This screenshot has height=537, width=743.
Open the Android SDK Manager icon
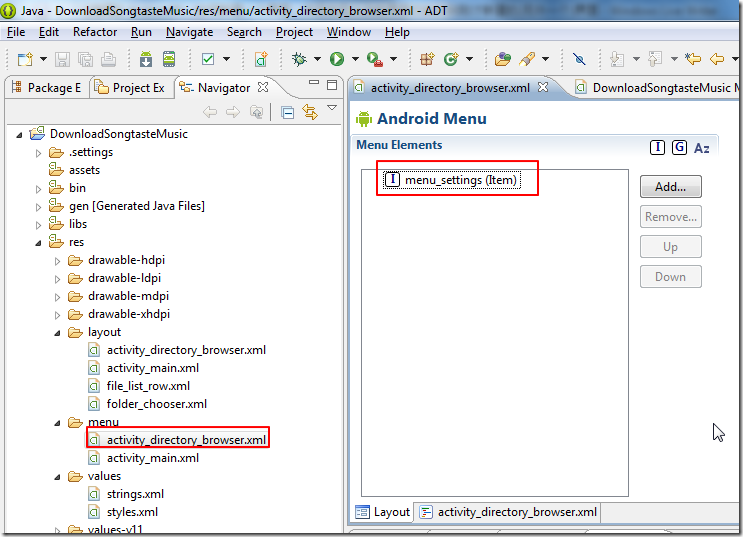pyautogui.click(x=146, y=59)
